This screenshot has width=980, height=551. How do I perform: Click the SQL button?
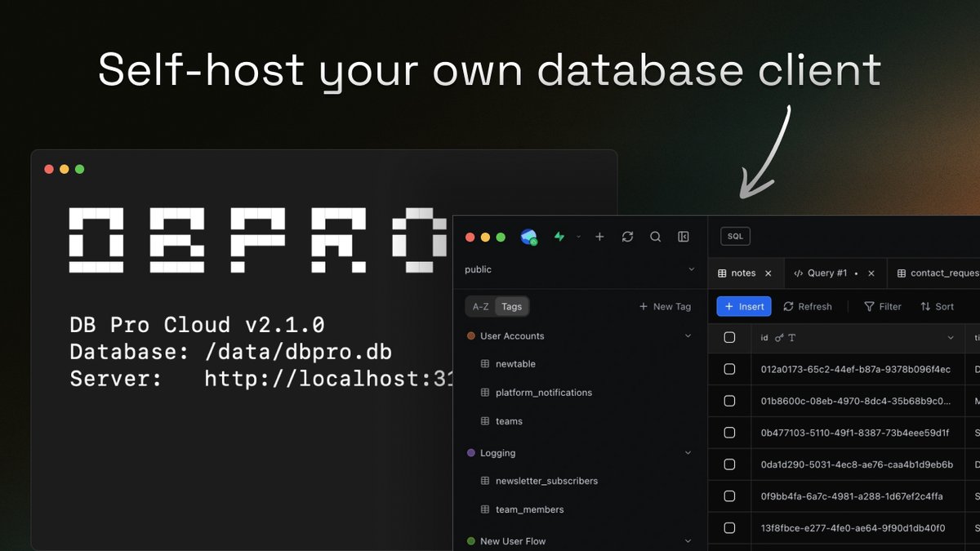735,236
